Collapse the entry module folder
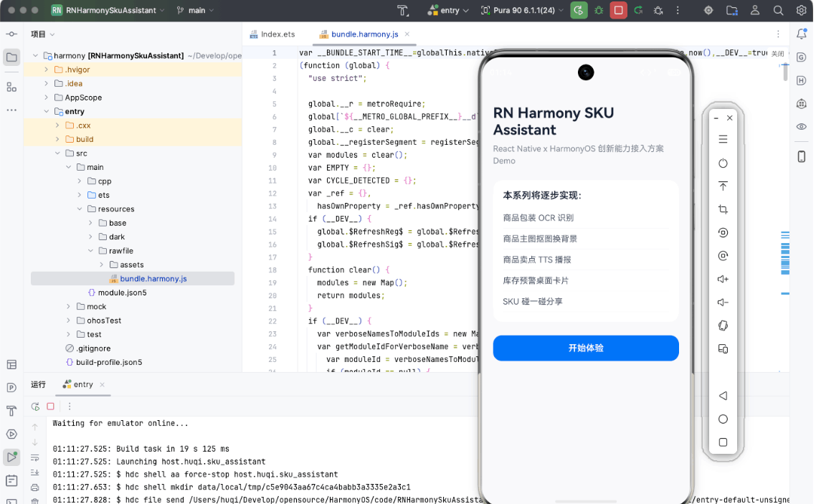Viewport: 816px width, 504px height. (x=47, y=111)
